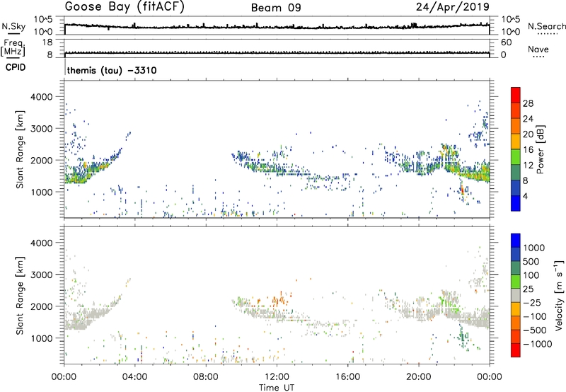This screenshot has height=392, width=566.
Task: Click the '28' power colorbar tick value
Action: coord(528,103)
